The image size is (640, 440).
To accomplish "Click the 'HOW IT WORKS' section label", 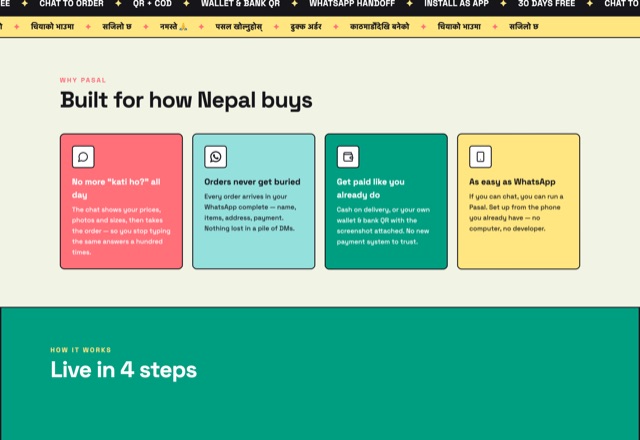I will pyautogui.click(x=81, y=350).
